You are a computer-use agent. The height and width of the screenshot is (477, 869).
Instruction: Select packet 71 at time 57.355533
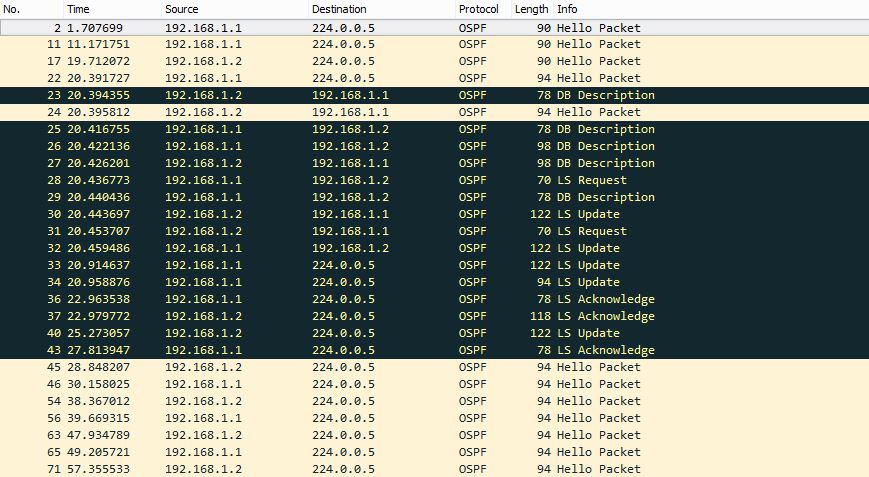pos(434,469)
